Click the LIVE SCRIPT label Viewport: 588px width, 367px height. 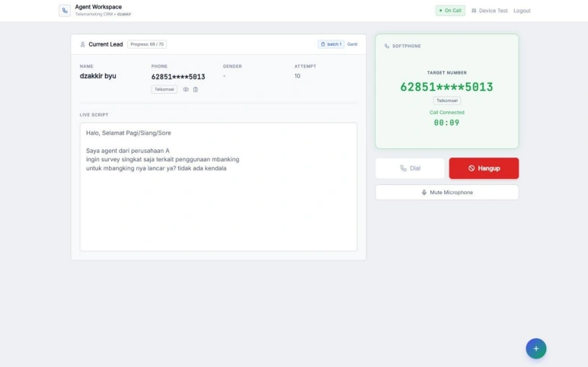(94, 115)
